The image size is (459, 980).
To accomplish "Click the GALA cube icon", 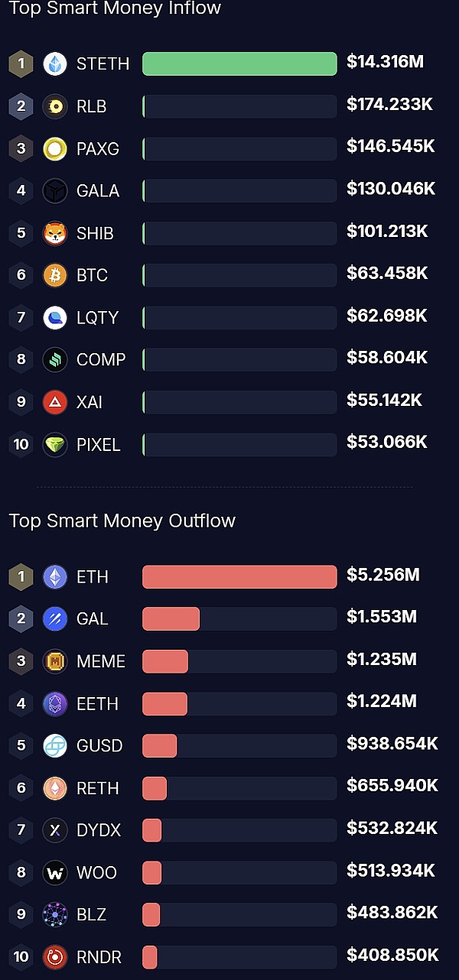I will (55, 190).
